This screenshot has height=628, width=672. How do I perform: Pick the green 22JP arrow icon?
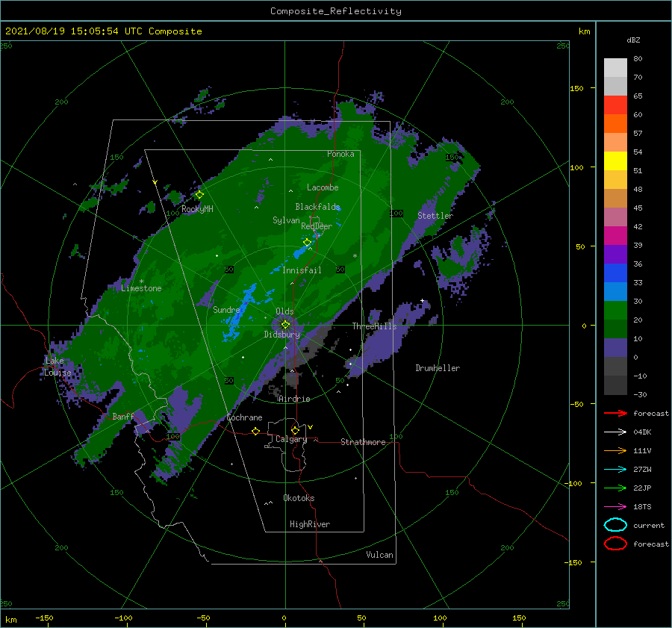[615, 488]
